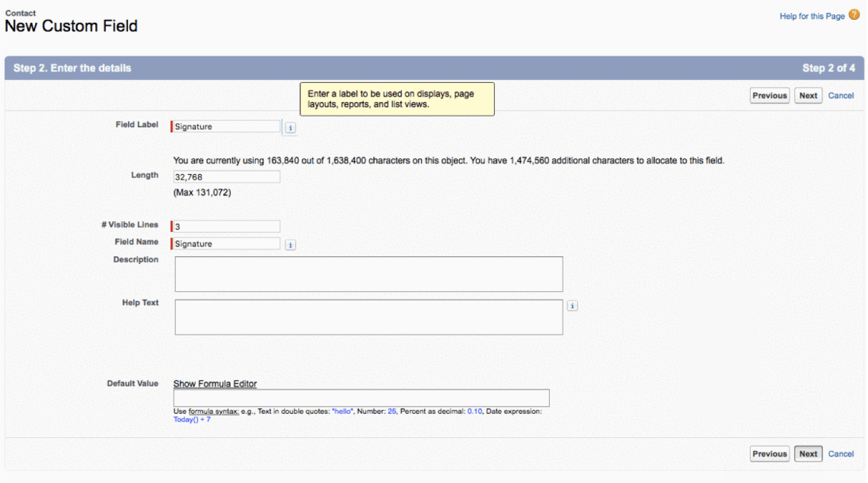Click the Field Name text box

226,244
